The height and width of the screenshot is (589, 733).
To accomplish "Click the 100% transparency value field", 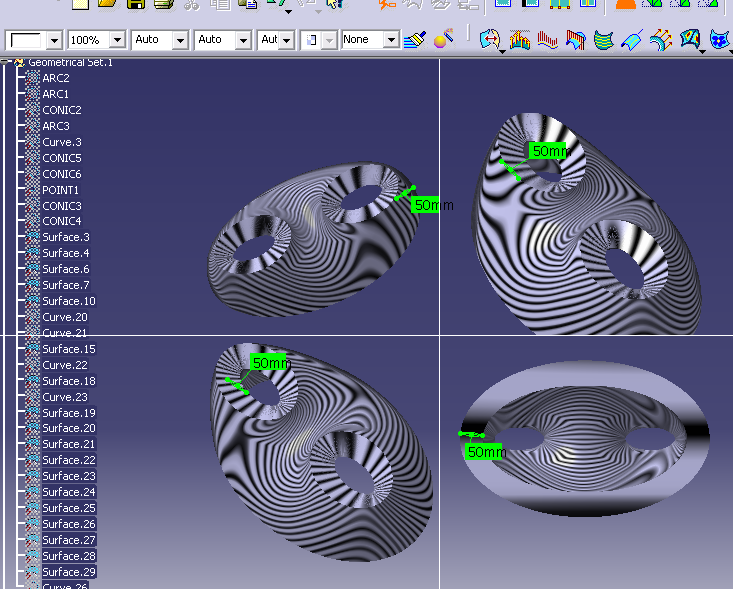I will point(89,40).
